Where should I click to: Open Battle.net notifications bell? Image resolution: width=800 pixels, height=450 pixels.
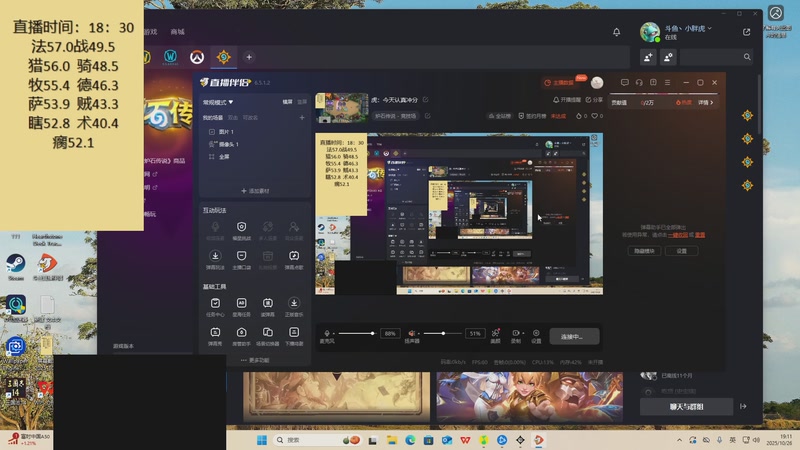(616, 32)
